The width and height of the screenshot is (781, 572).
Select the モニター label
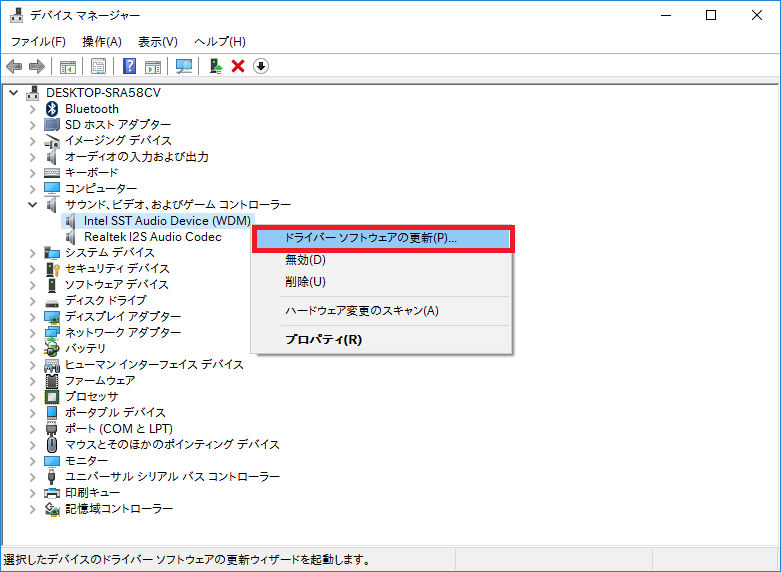tap(86, 461)
